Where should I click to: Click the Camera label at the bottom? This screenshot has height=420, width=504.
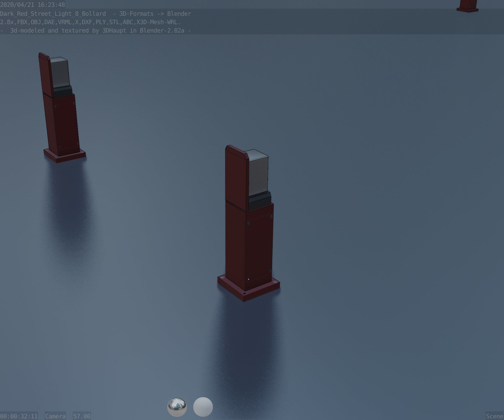tap(55, 416)
